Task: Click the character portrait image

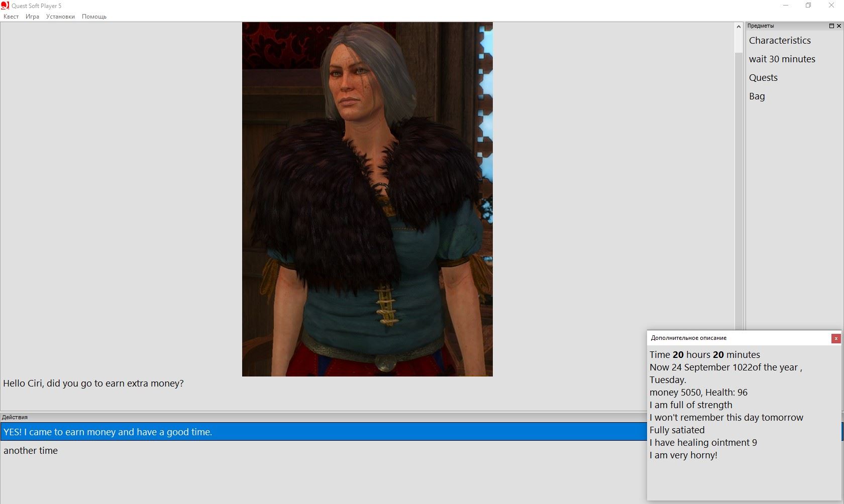Action: 367,199
